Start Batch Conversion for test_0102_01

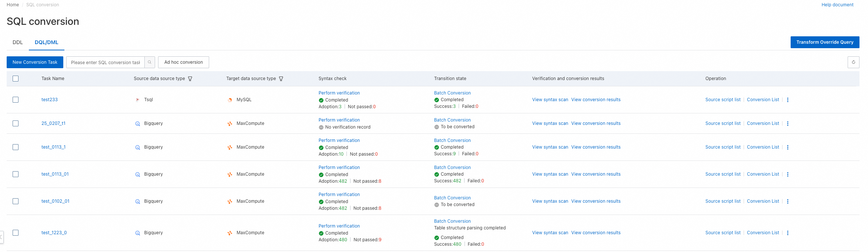click(452, 198)
